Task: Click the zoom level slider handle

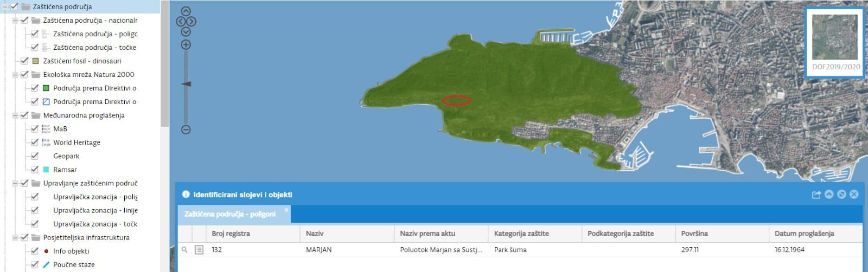Action: [x=186, y=84]
